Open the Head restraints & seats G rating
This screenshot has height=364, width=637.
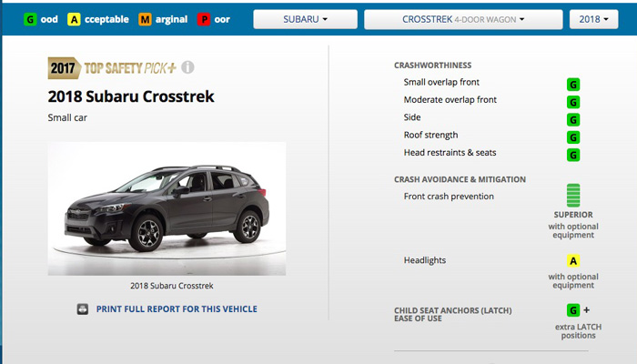[x=573, y=155]
